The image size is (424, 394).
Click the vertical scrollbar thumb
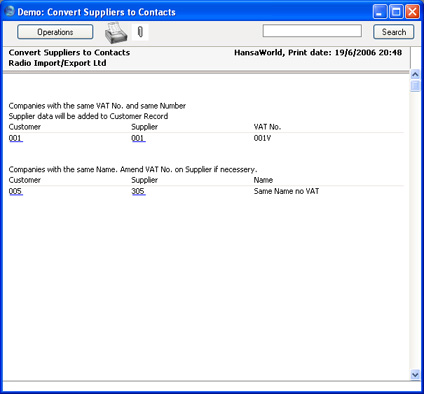tap(415, 85)
